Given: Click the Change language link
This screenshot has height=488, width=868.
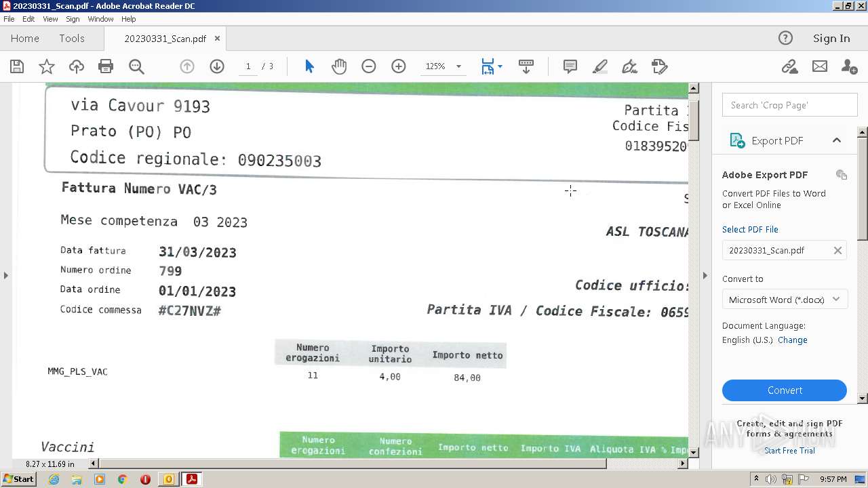Looking at the screenshot, I should (793, 340).
